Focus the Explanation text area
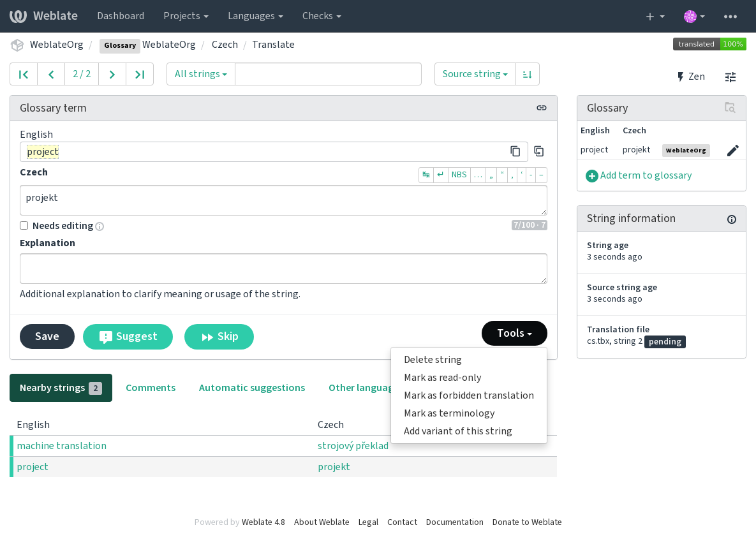 (x=283, y=269)
